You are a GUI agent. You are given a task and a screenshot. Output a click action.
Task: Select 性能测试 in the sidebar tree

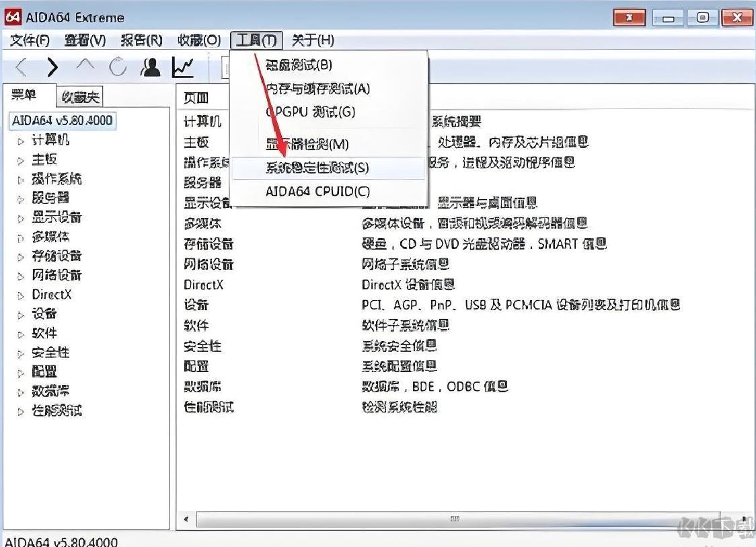coord(57,410)
